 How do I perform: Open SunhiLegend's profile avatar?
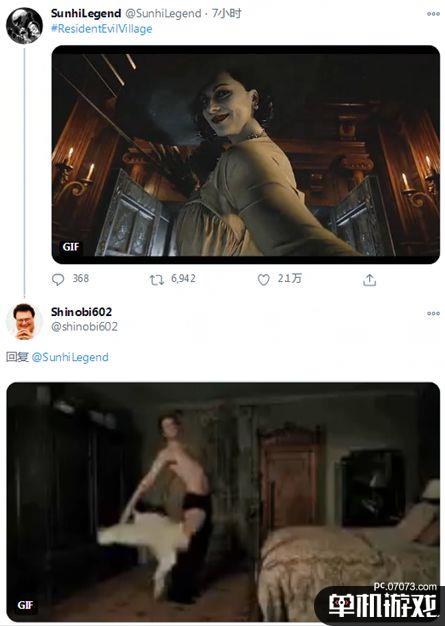[x=24, y=26]
